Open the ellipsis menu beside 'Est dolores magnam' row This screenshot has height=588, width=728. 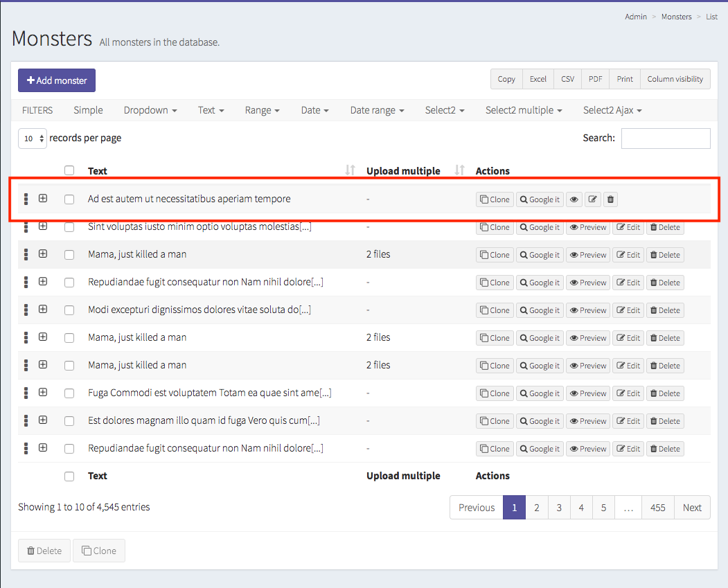26,420
